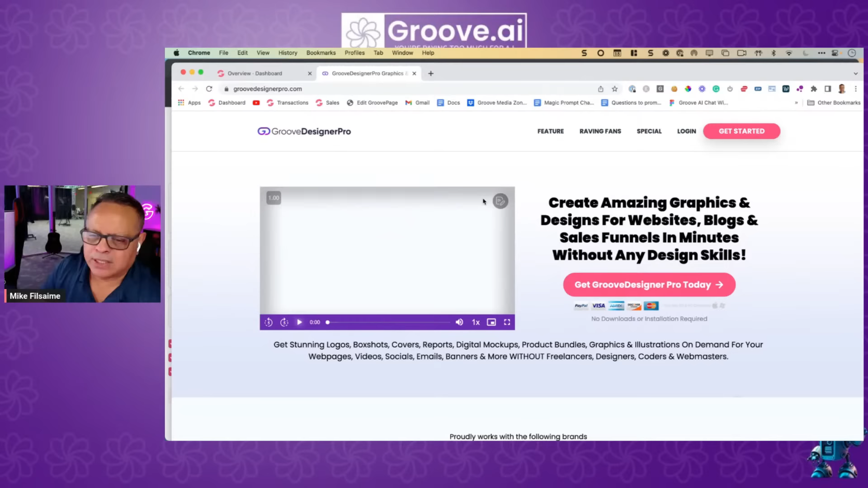Screen dimensions: 868x488
Task: Open the Window menu
Action: tap(402, 53)
